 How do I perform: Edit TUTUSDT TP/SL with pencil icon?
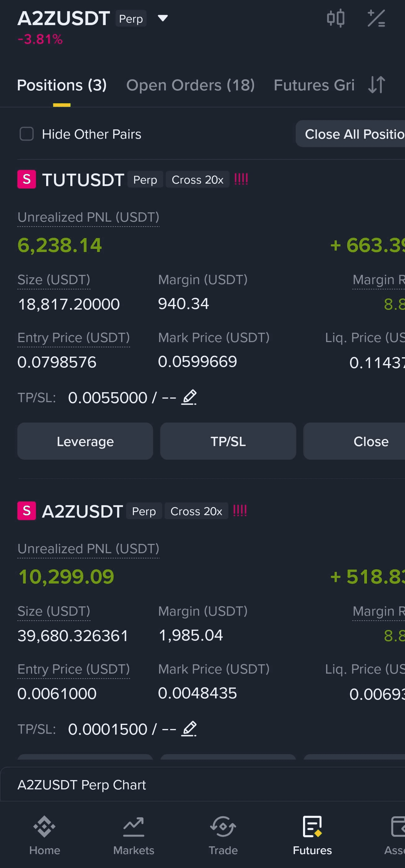[189, 397]
